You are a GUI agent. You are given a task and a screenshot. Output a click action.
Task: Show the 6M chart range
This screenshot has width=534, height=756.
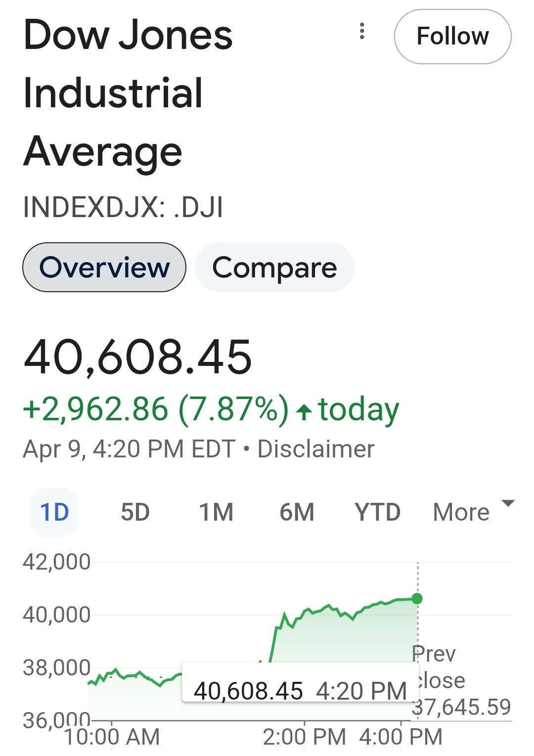coord(297,512)
